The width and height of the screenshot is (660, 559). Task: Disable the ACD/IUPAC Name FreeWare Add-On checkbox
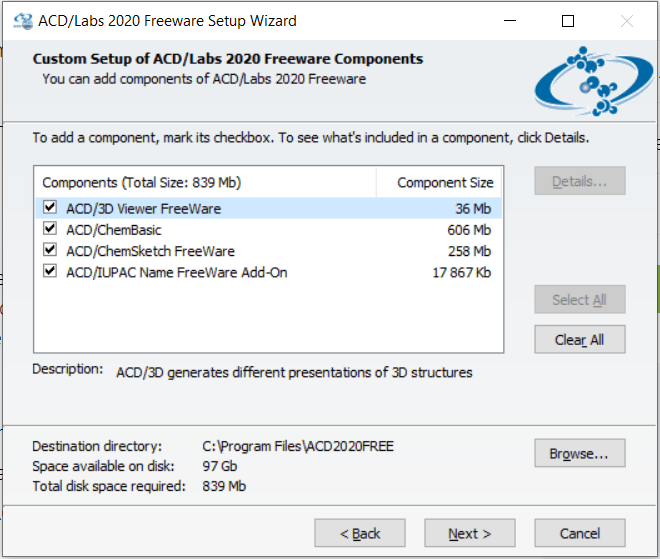coord(51,272)
